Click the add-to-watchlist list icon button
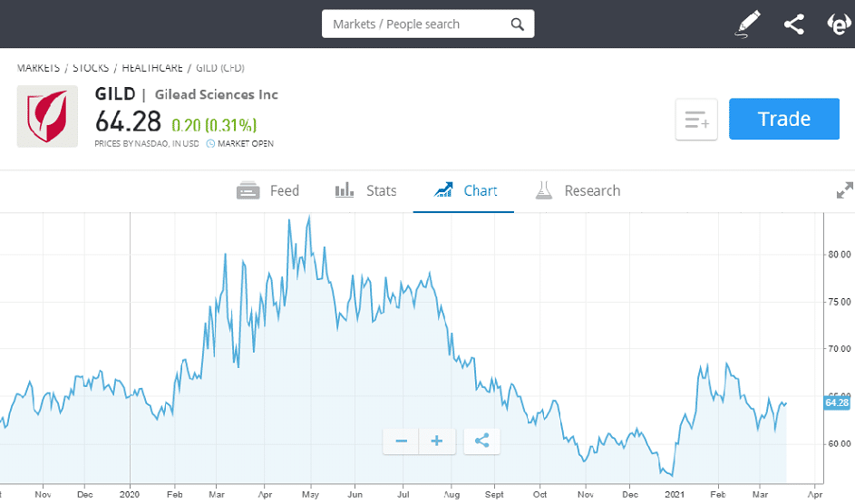The image size is (855, 504). pyautogui.click(x=696, y=120)
